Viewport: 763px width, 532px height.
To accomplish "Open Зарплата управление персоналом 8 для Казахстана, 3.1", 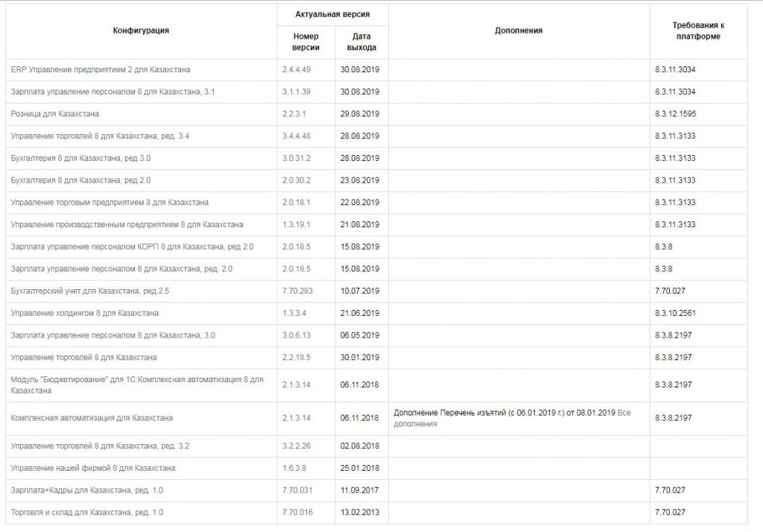I will [113, 92].
